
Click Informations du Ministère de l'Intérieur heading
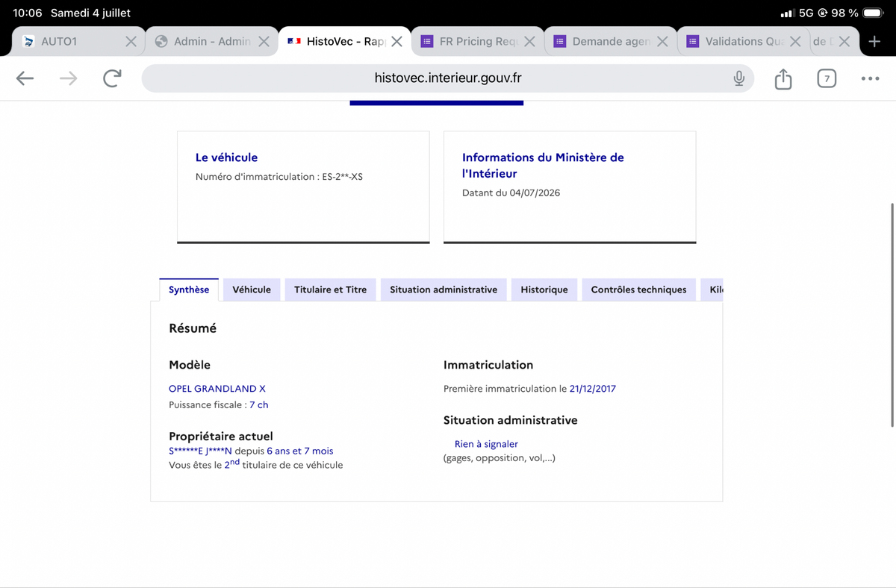point(543,166)
